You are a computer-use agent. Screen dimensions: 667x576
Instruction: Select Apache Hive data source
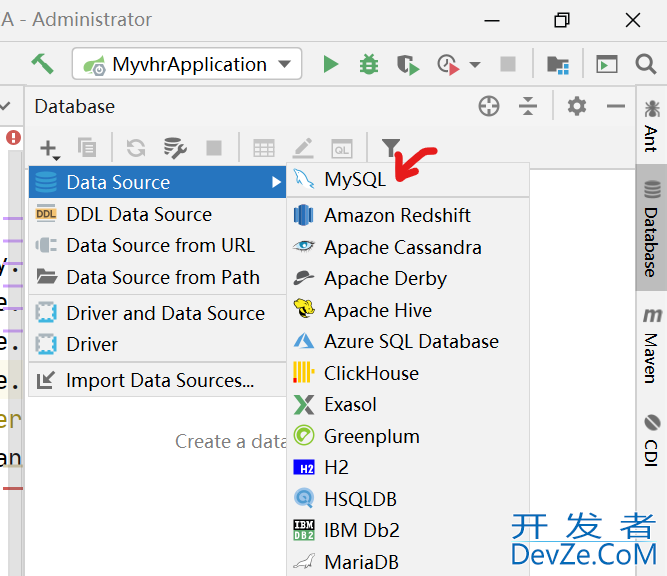(408, 310)
